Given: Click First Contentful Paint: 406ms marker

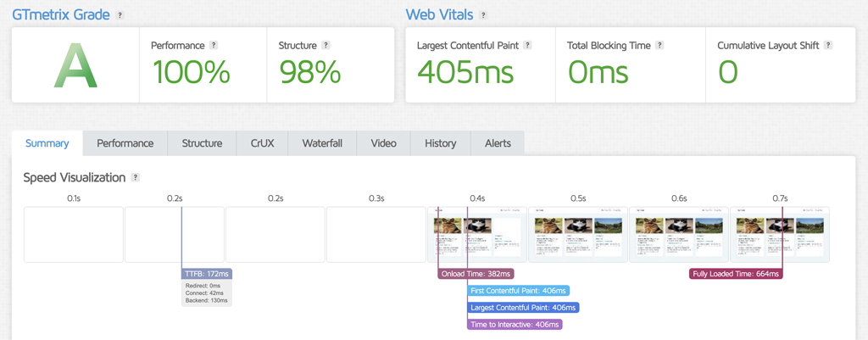Looking at the screenshot, I should pyautogui.click(x=518, y=291).
